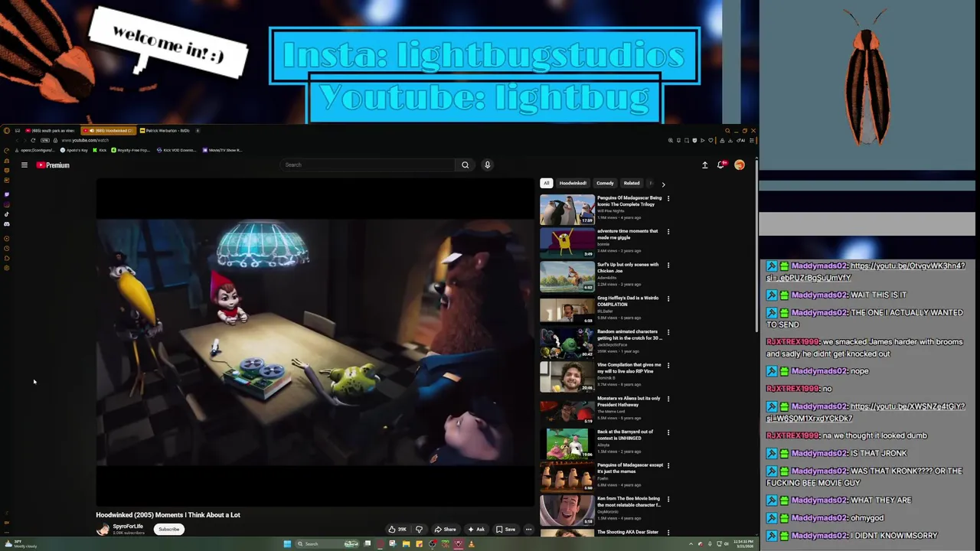This screenshot has width=980, height=551.
Task: Click the video title 'Hoodwinked (2005) Moments'
Action: click(x=168, y=515)
